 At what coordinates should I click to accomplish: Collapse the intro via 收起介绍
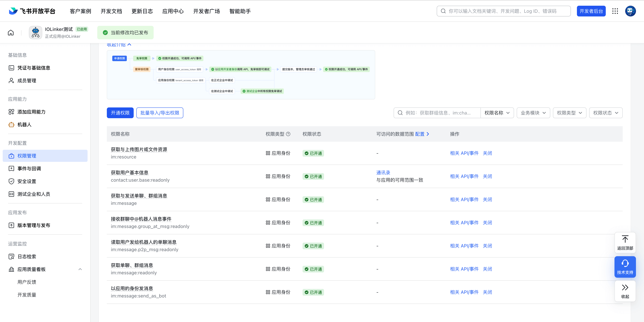click(119, 45)
